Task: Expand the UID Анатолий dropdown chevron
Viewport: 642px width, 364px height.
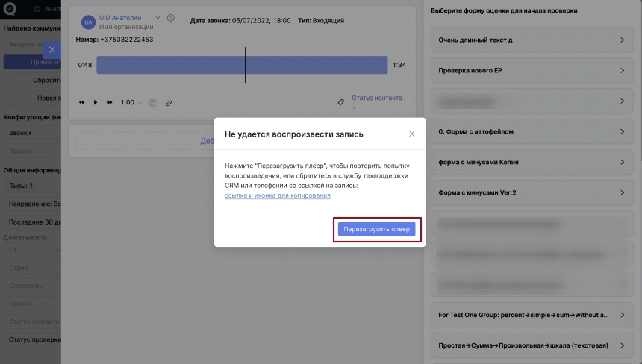Action: 157,17
